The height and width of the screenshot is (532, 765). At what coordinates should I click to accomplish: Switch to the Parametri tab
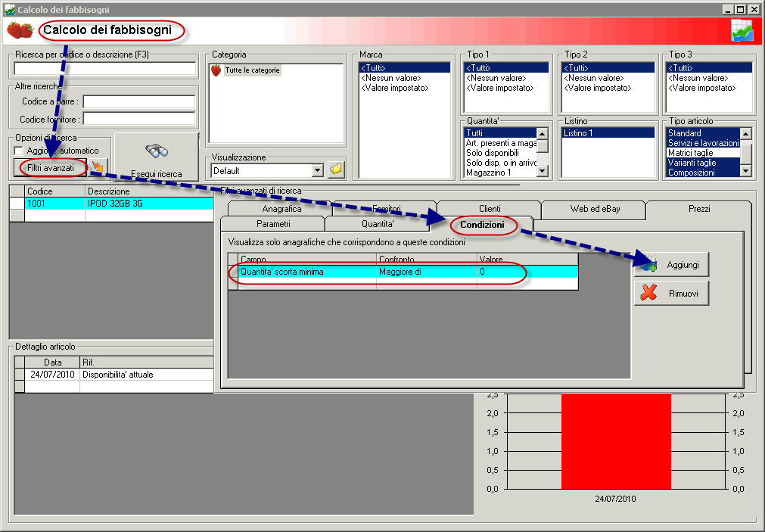(x=273, y=223)
